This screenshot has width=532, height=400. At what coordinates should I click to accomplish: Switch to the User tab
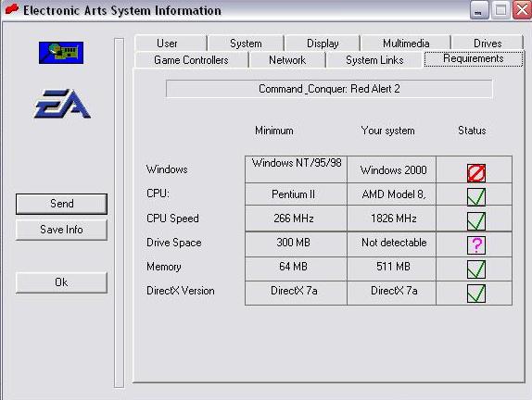tap(171, 44)
